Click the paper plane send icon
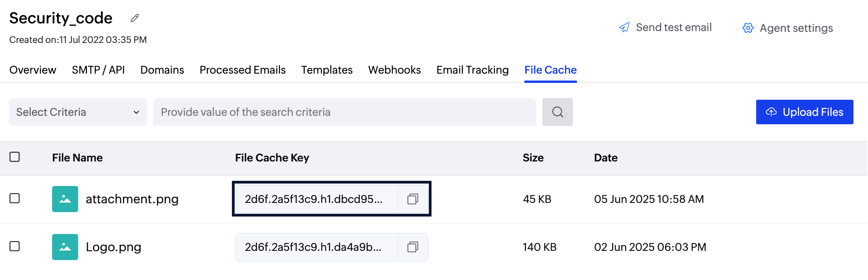868x280 pixels. (624, 27)
